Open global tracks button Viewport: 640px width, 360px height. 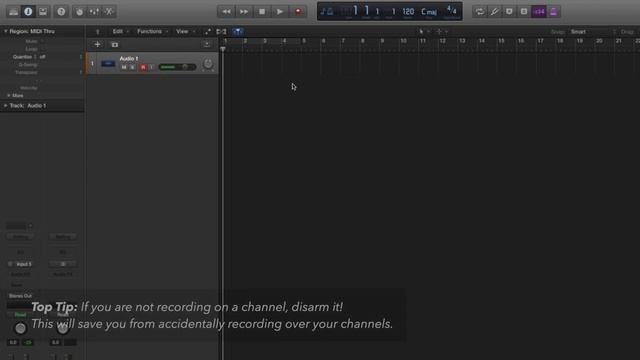point(207,44)
